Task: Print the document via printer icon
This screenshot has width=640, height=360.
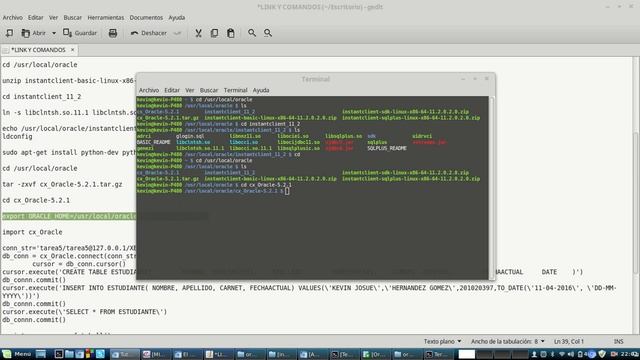Action: tap(113, 33)
